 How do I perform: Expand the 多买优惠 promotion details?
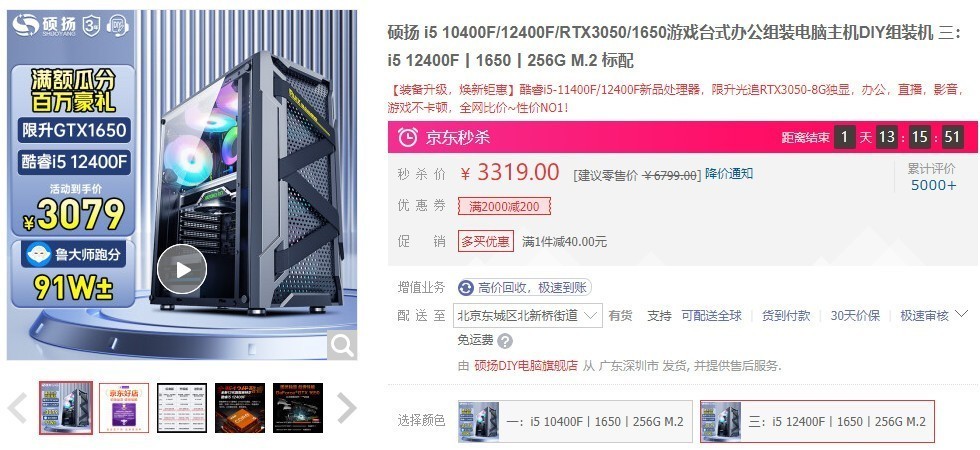[485, 241]
